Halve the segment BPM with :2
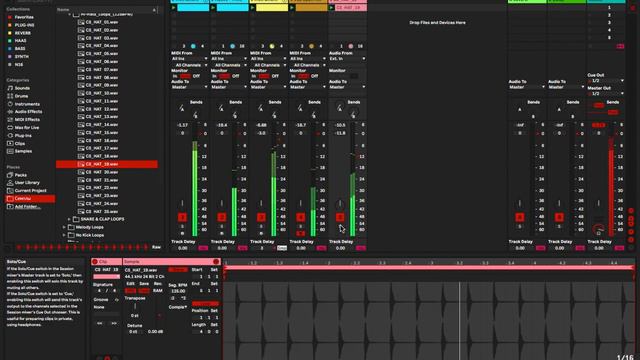The image size is (640, 360). [x=172, y=298]
